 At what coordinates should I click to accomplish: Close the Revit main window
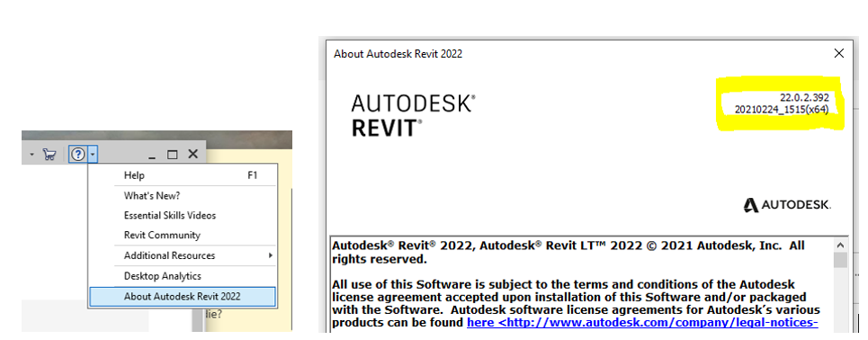tap(192, 155)
